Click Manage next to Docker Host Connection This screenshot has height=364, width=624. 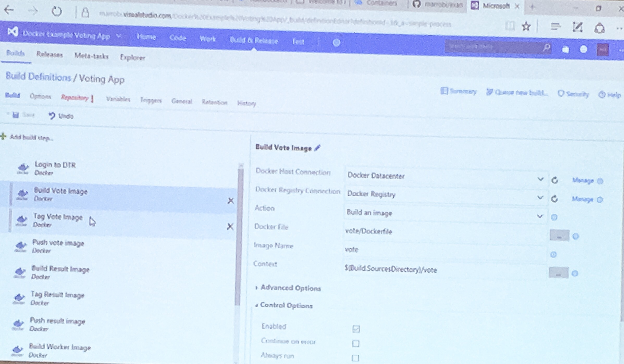pos(583,180)
